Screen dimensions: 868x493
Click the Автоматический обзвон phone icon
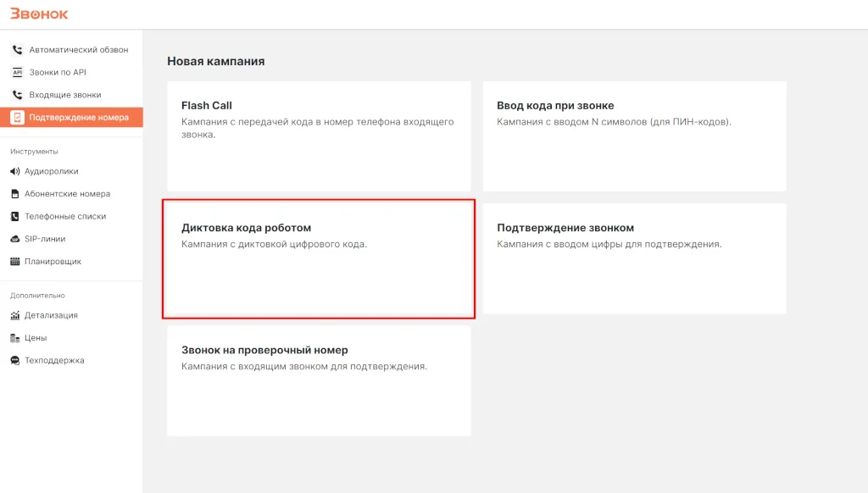[17, 50]
